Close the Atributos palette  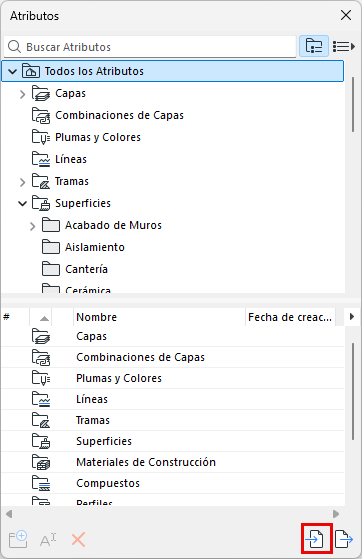pyautogui.click(x=346, y=15)
